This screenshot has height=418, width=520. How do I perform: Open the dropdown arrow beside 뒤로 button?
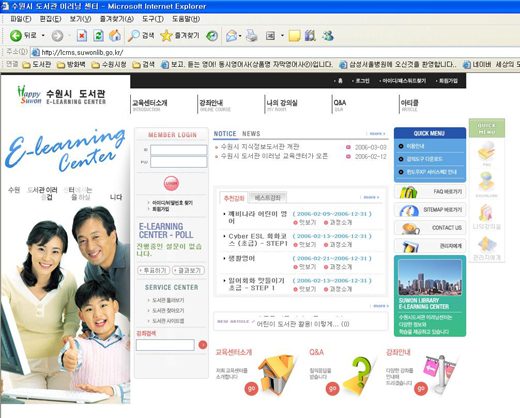tap(43, 35)
